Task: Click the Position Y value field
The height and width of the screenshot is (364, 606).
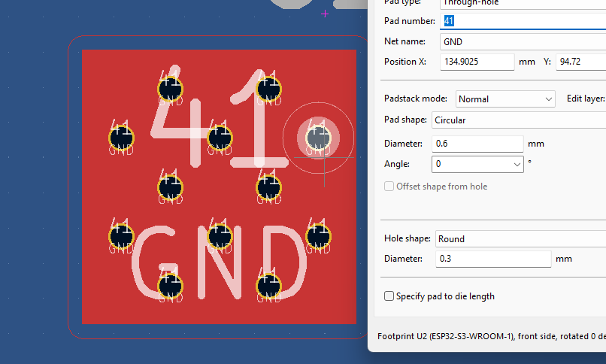Action: coord(580,62)
